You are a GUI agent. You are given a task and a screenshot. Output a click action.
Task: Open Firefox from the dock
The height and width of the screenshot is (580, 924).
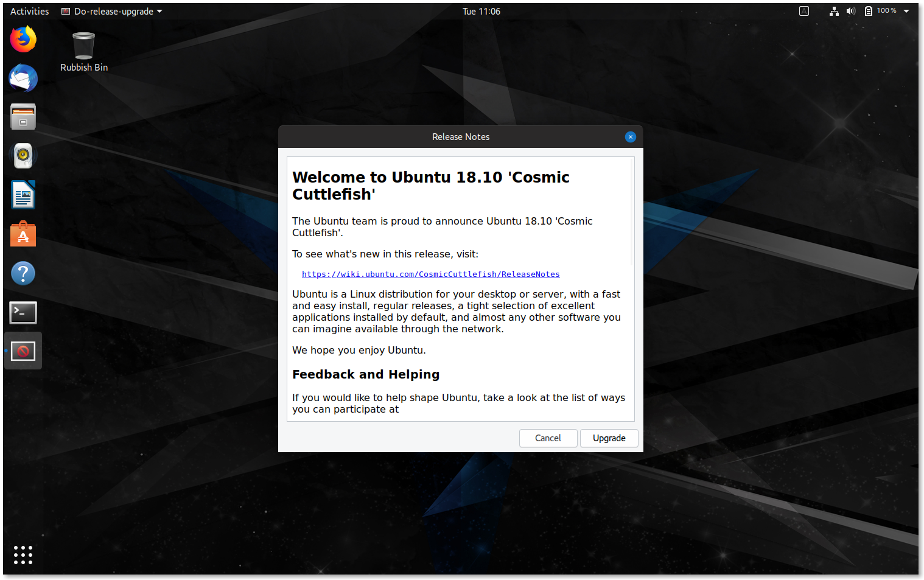(23, 40)
